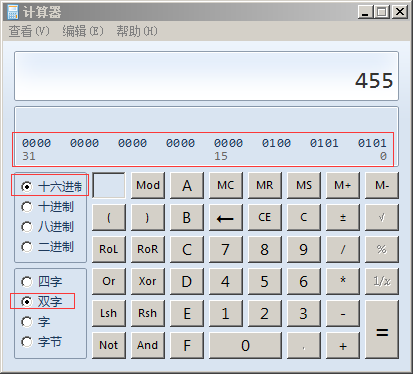Minimize the 计算器 window
The image size is (413, 374).
coord(365,12)
